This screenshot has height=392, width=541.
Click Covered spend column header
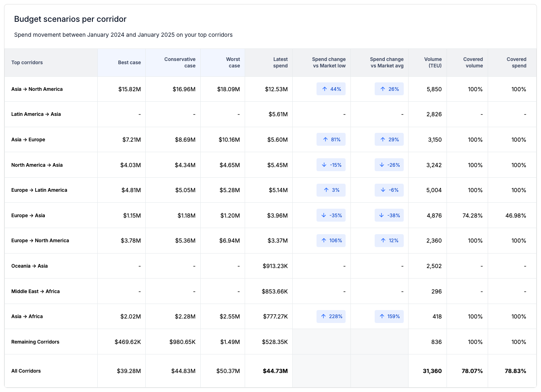tap(512, 63)
